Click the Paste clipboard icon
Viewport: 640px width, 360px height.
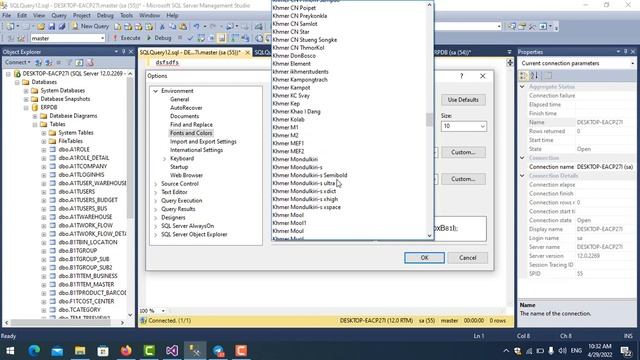[x=183, y=27]
